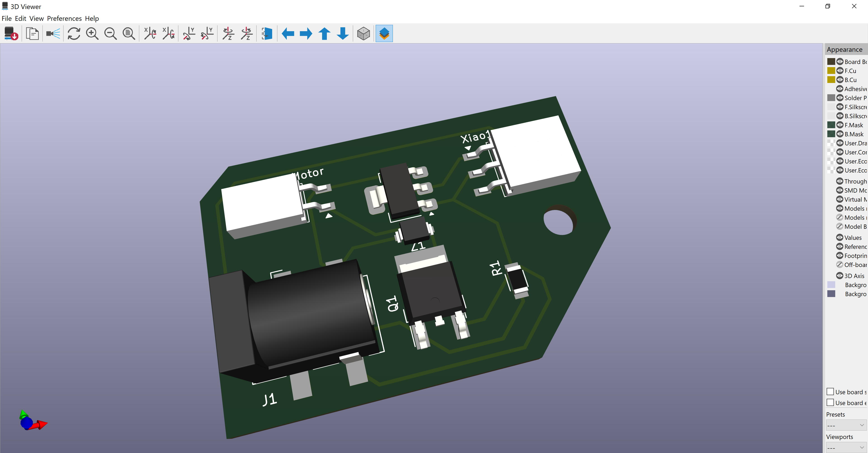Viewport: 868px width, 453px height.
Task: Hide F.Silkscreen layer eye
Action: [x=840, y=107]
